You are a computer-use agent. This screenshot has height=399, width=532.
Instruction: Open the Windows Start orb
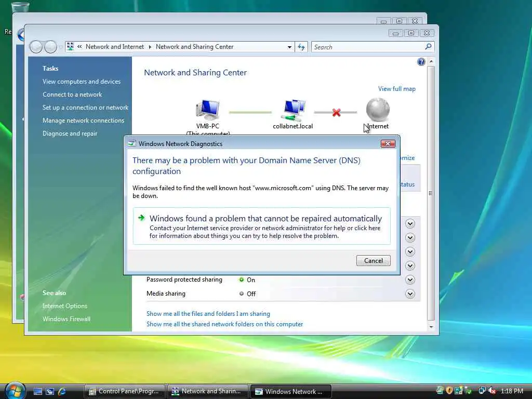click(x=15, y=390)
